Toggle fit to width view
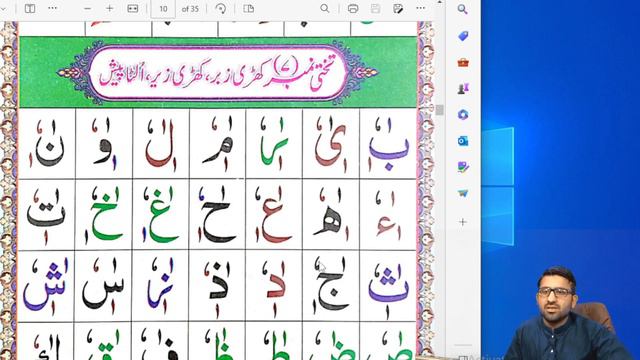Image resolution: width=640 pixels, height=360 pixels. point(133,9)
